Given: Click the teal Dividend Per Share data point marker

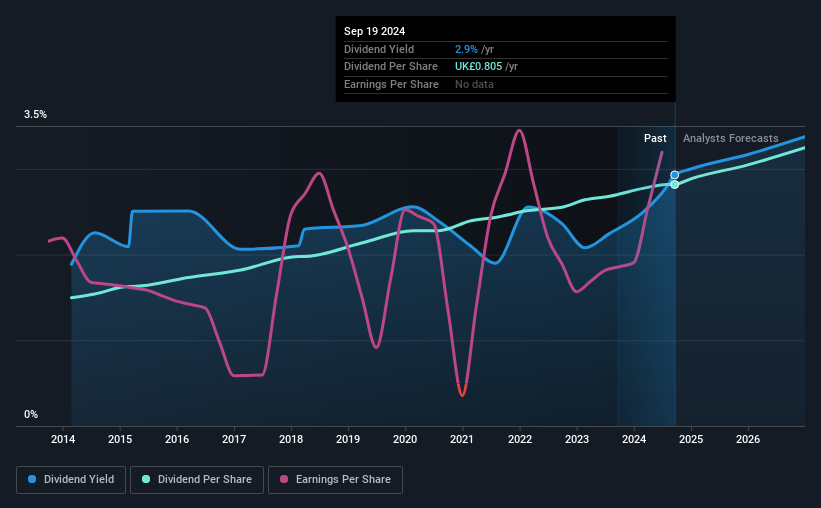Looking at the screenshot, I should tap(674, 184).
